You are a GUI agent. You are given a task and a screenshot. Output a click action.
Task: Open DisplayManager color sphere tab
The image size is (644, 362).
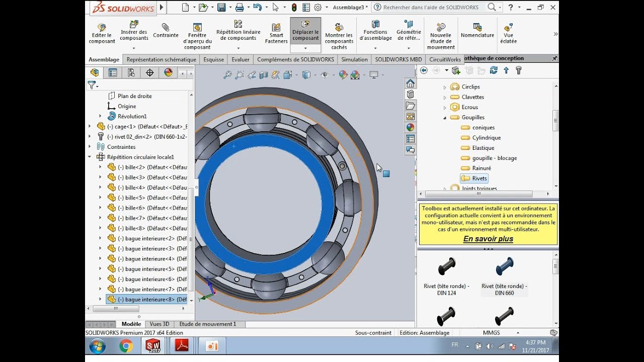(x=168, y=72)
